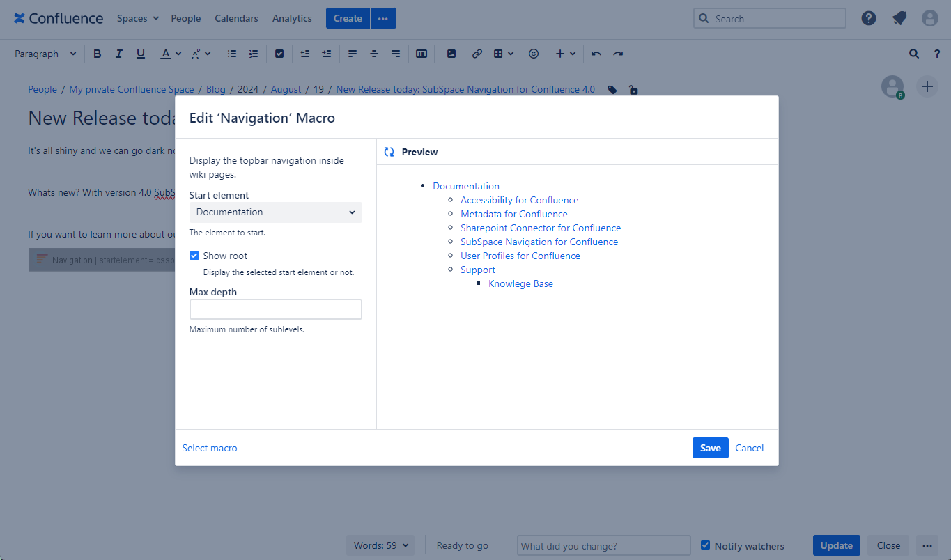The width and height of the screenshot is (951, 560).
Task: Insert link using the chain icon
Action: point(477,54)
